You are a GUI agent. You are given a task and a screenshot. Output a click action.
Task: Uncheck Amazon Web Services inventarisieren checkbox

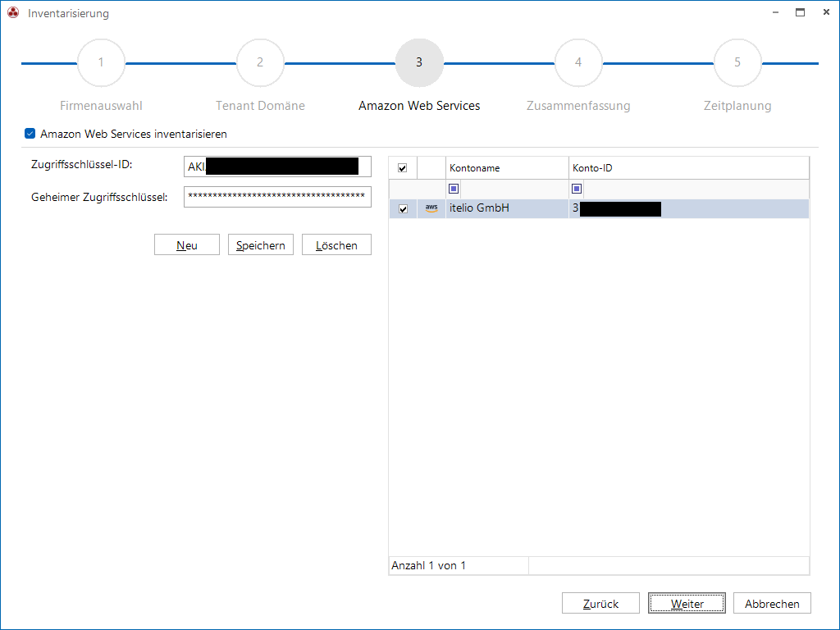point(30,134)
